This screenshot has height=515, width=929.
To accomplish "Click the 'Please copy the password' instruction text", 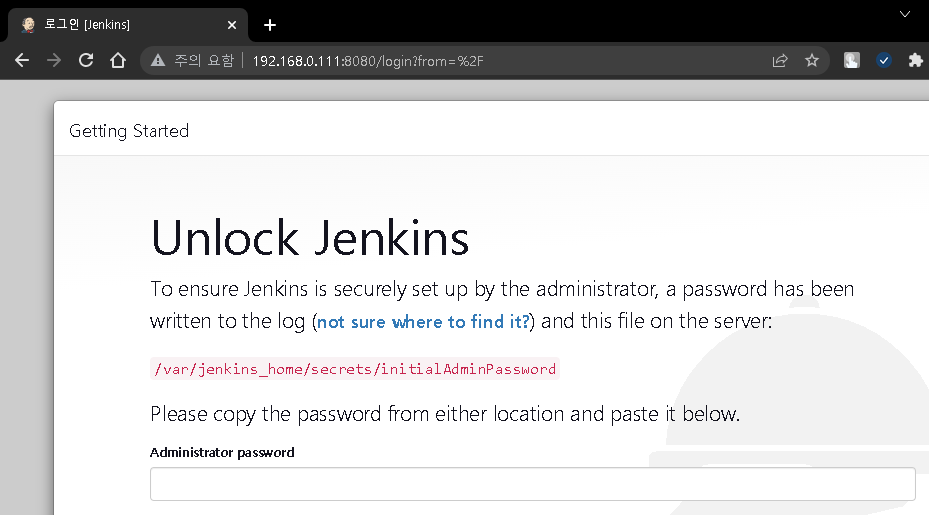I will pos(445,414).
